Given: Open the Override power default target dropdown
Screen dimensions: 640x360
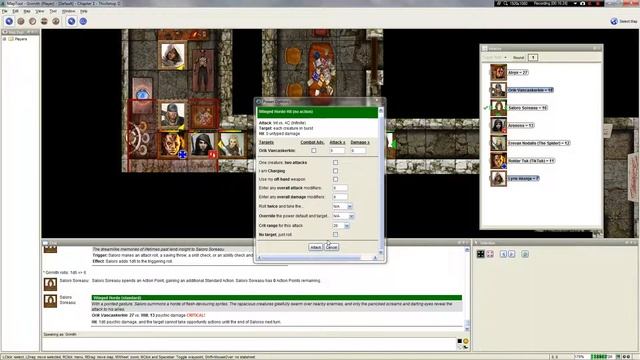Looking at the screenshot, I should 343,216.
